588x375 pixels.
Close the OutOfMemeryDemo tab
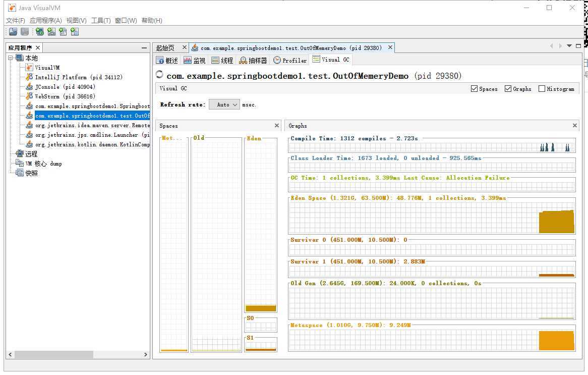click(390, 47)
